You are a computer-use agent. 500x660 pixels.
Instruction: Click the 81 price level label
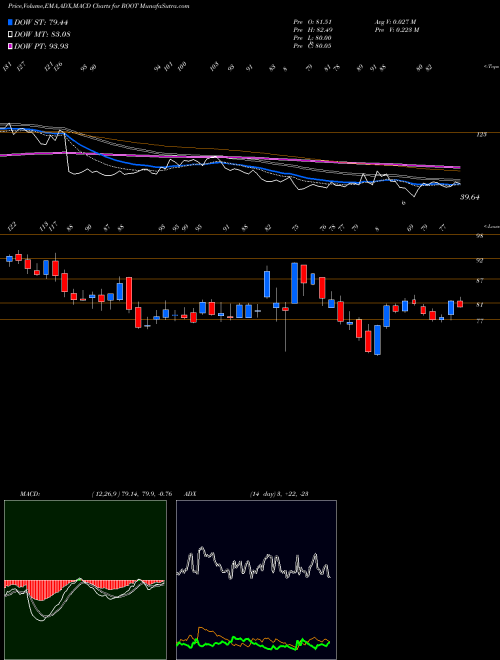pyautogui.click(x=479, y=305)
